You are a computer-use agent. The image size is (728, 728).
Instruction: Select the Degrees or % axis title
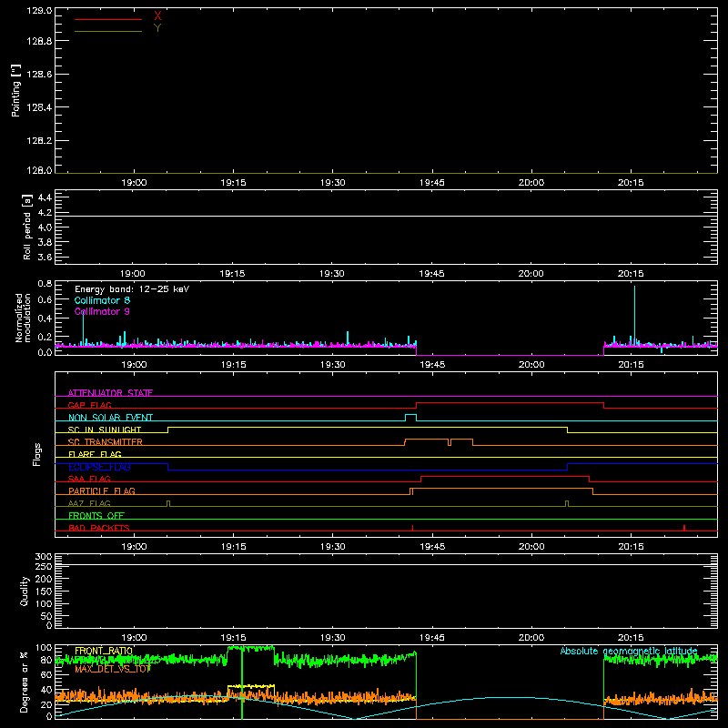(x=25, y=682)
